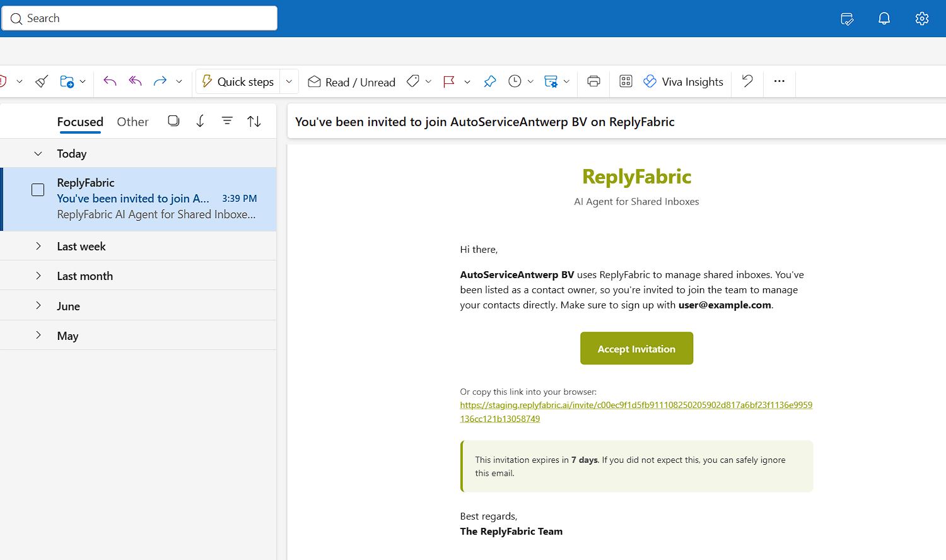946x560 pixels.
Task: Select the ReplyFabric email in list
Action: [138, 199]
